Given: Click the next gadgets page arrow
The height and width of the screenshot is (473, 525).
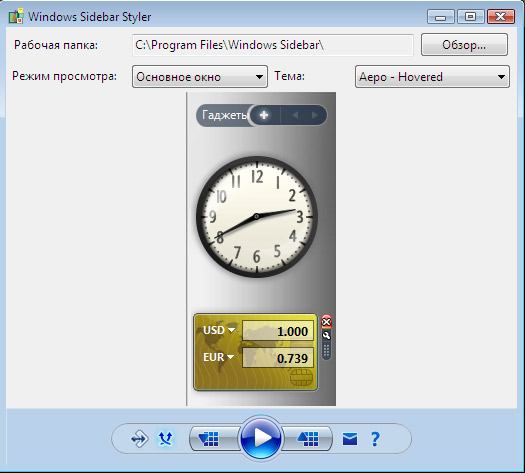Looking at the screenshot, I should click(x=315, y=115).
